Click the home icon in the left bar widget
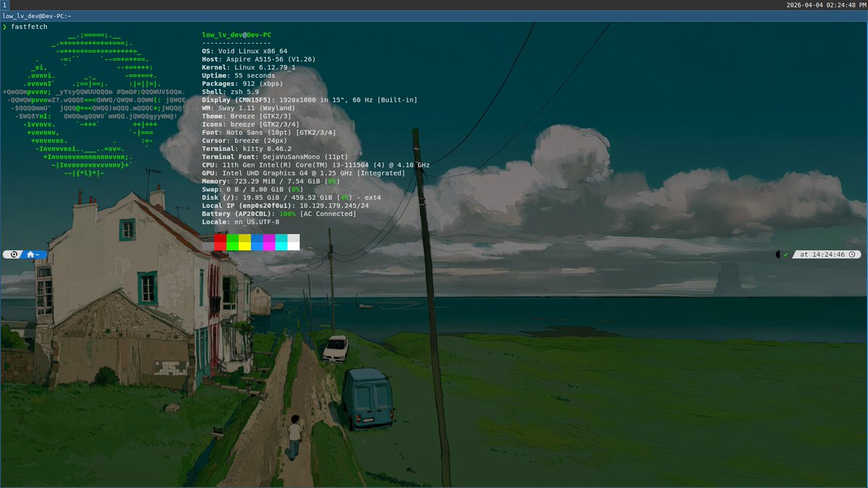This screenshot has width=868, height=488. (x=30, y=254)
